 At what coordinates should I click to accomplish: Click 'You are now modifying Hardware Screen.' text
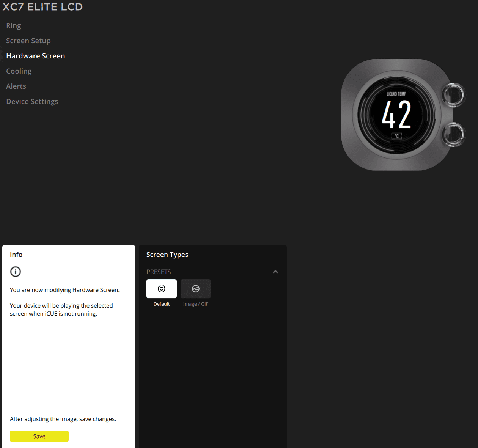click(x=64, y=290)
